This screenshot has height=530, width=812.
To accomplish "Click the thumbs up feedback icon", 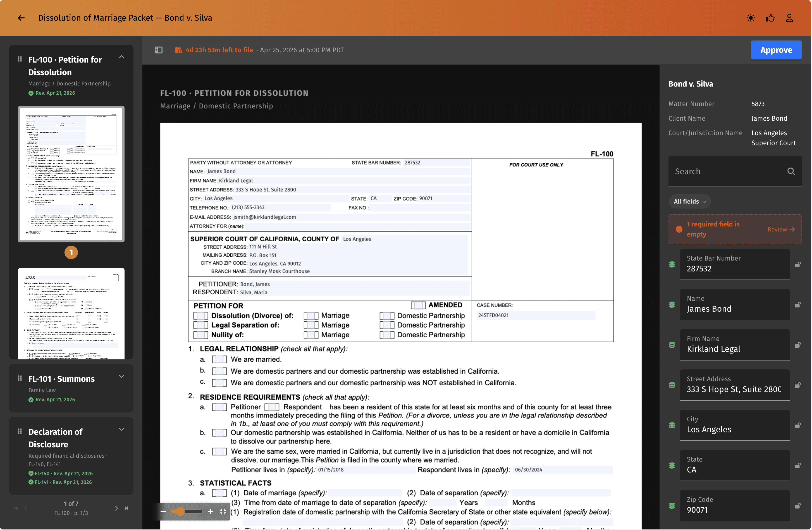I will pyautogui.click(x=770, y=18).
